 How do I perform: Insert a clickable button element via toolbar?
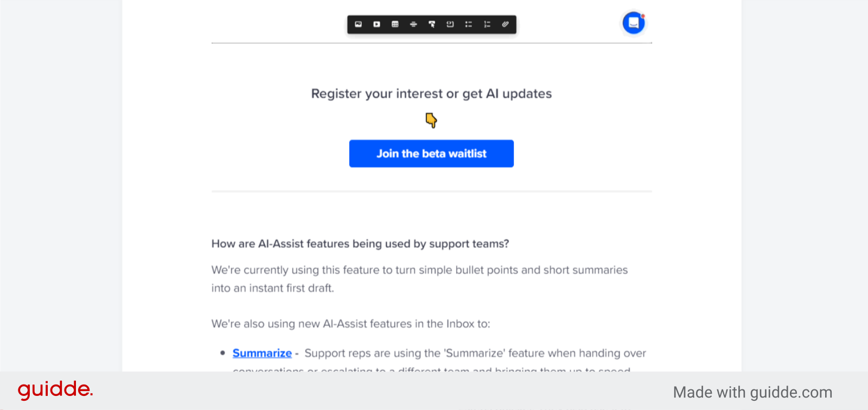(x=432, y=24)
